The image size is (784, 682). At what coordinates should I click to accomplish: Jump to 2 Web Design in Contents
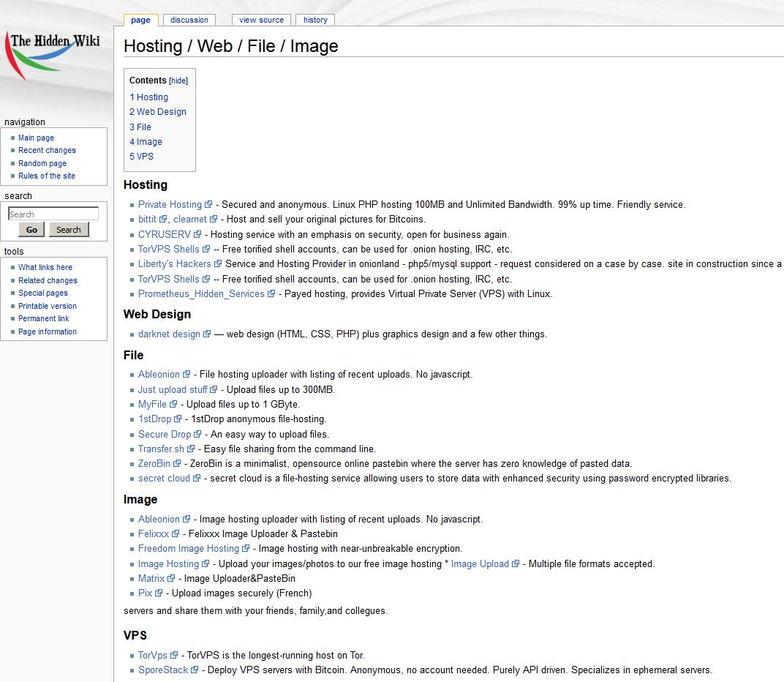point(158,111)
